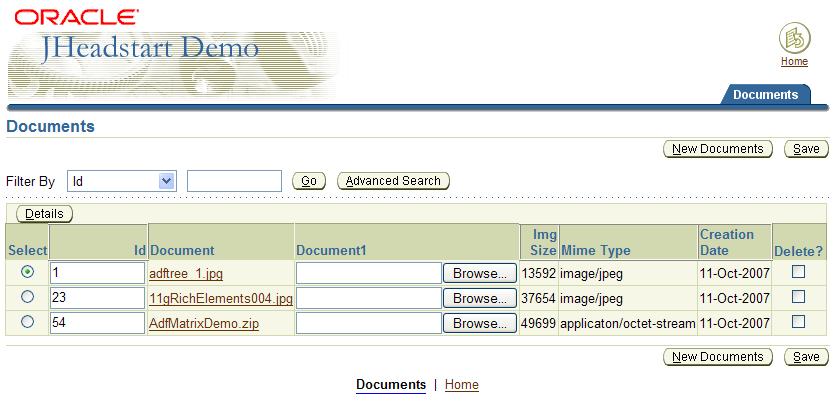Image resolution: width=834 pixels, height=407 pixels.
Task: Focus the filter text input field
Action: pos(234,181)
